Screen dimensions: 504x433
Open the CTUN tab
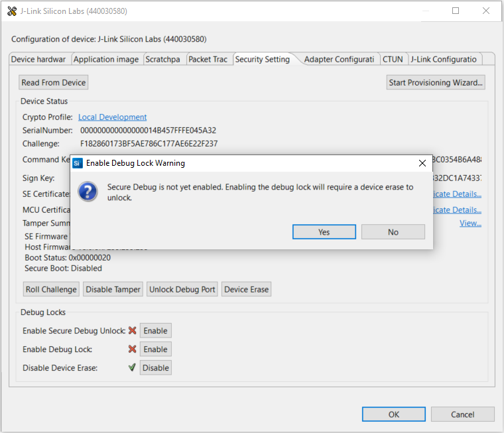pyautogui.click(x=393, y=59)
